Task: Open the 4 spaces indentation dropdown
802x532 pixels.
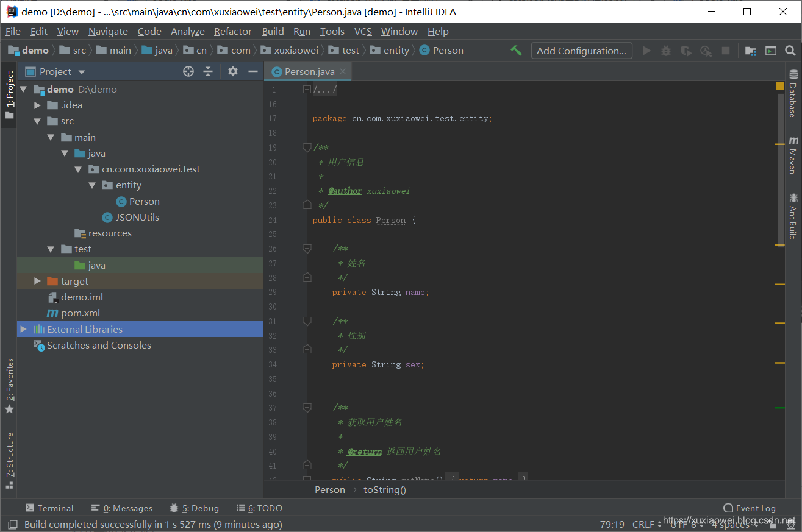Action: click(x=731, y=524)
